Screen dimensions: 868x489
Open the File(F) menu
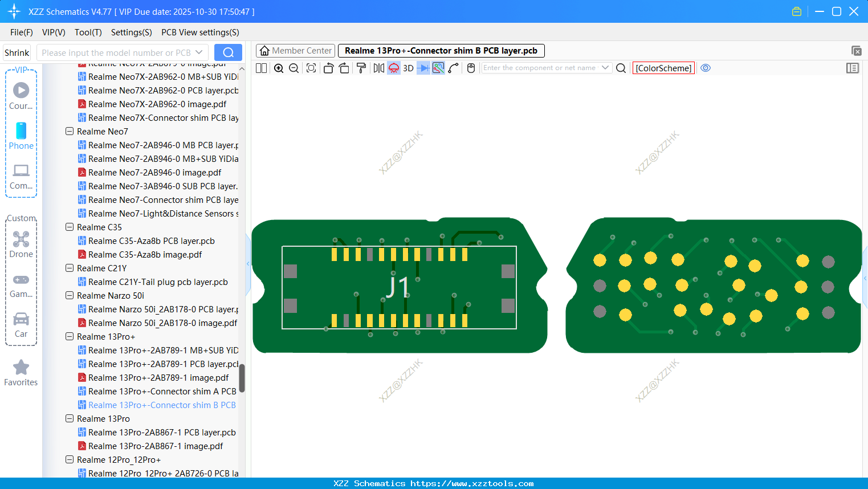[22, 32]
